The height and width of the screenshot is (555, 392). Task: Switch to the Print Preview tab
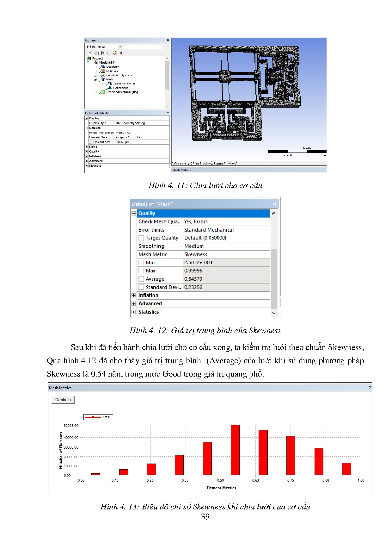point(201,164)
